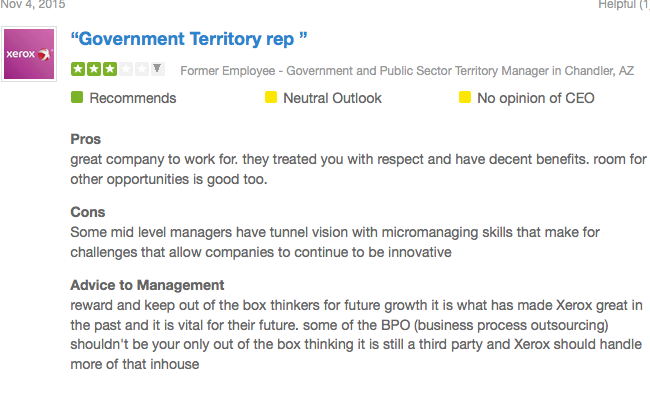This screenshot has width=650, height=407.
Task: Click the No opinion of CEO label
Action: point(536,98)
